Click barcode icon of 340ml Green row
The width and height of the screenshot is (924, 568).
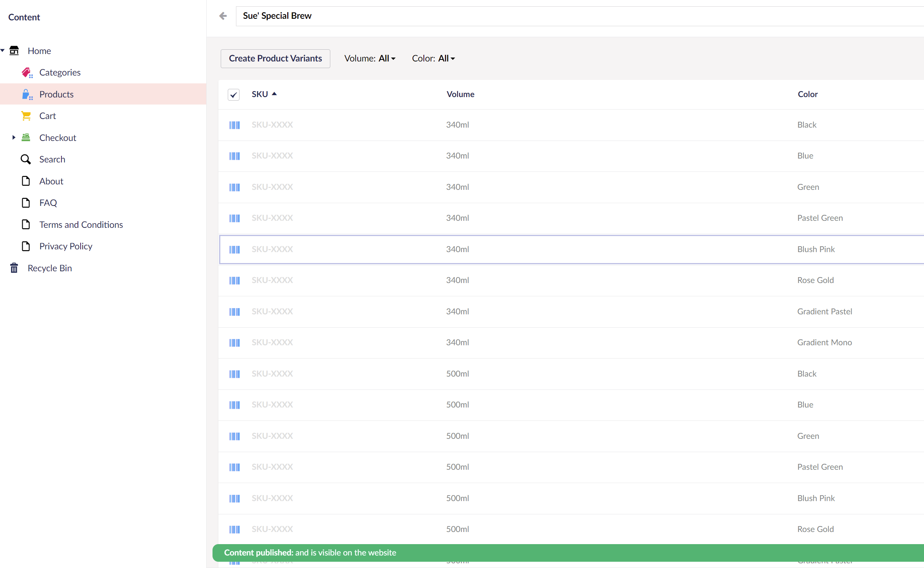tap(234, 187)
